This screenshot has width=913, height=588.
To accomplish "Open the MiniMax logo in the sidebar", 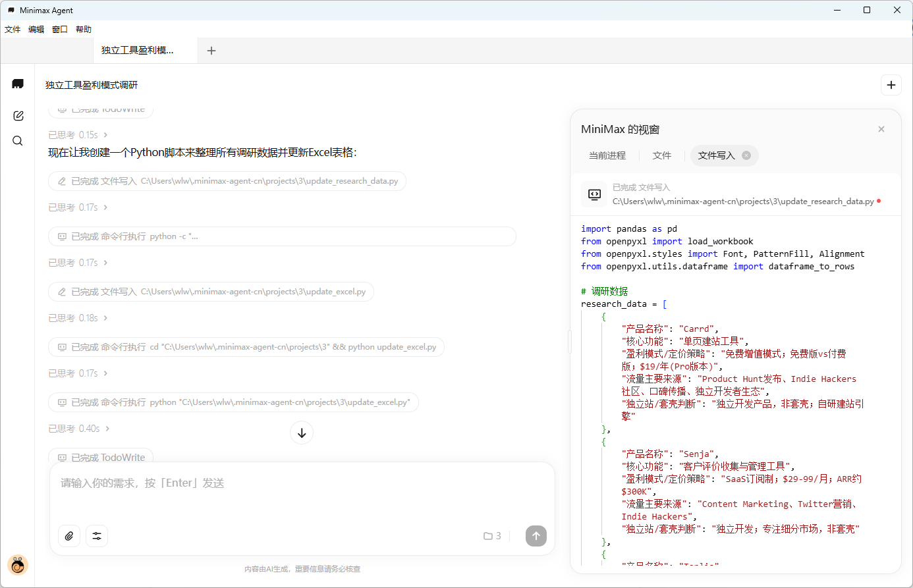I will pos(18,84).
